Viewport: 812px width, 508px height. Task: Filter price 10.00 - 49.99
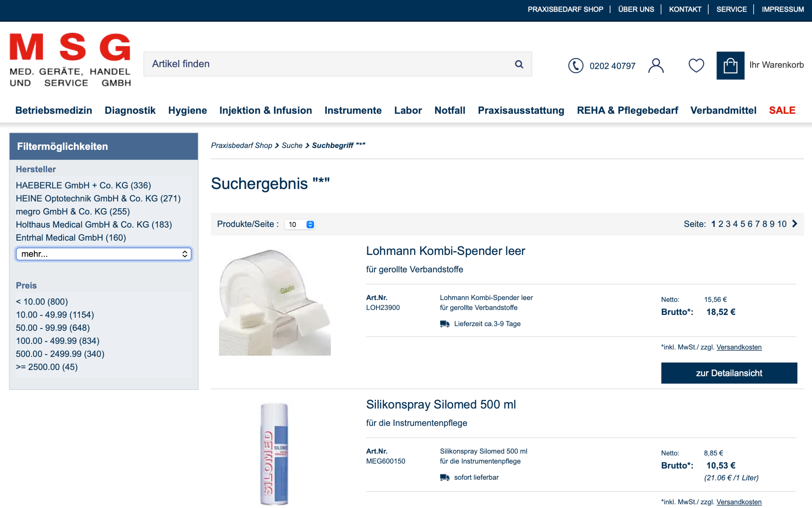point(55,315)
